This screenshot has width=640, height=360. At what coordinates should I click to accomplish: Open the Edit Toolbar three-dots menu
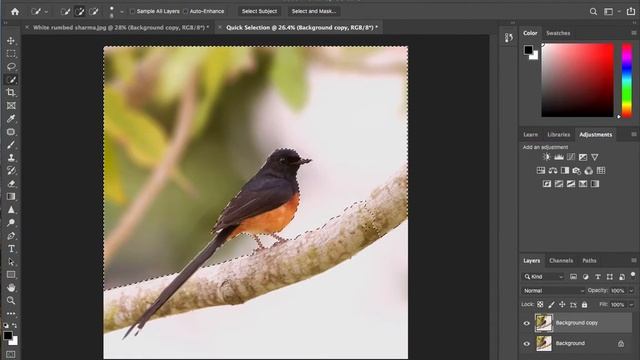point(11,313)
